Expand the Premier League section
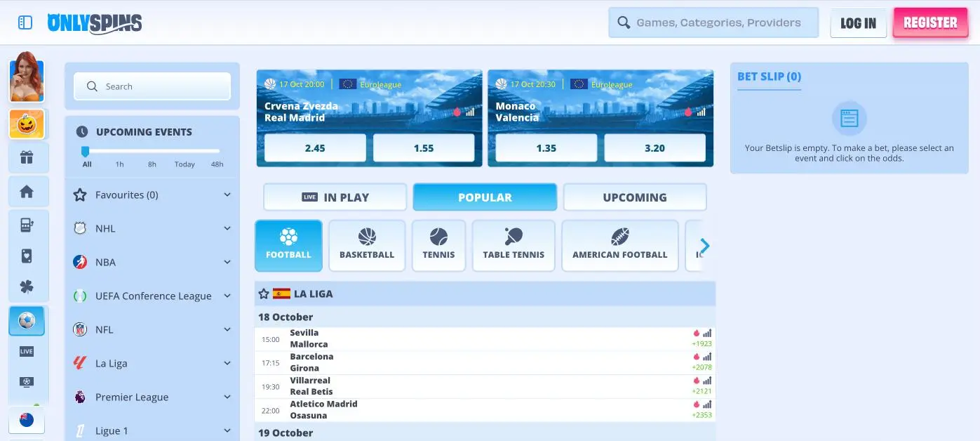 click(x=227, y=397)
